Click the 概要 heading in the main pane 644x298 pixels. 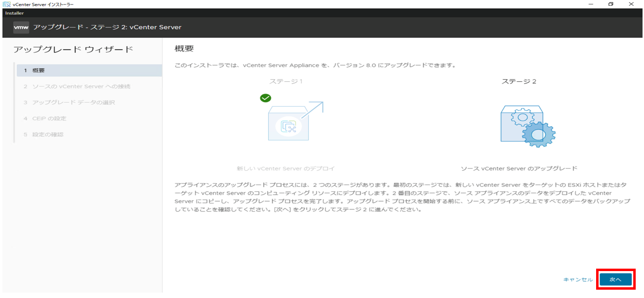[x=184, y=49]
